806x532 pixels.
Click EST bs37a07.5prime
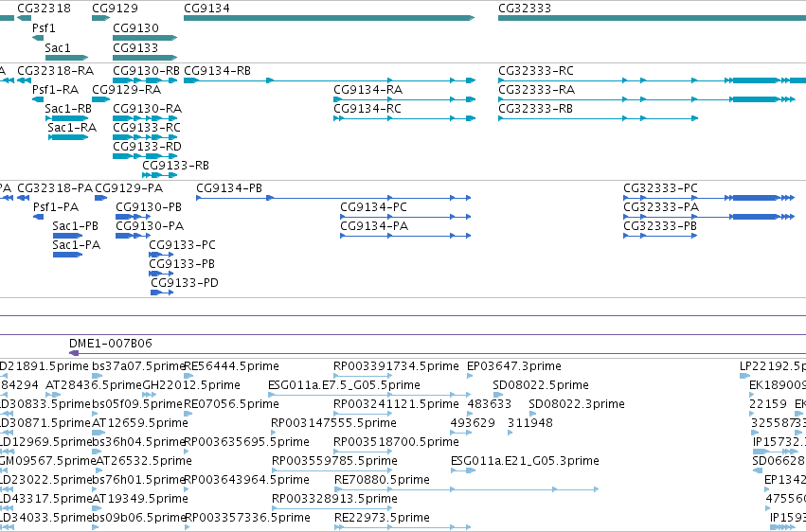click(137, 366)
